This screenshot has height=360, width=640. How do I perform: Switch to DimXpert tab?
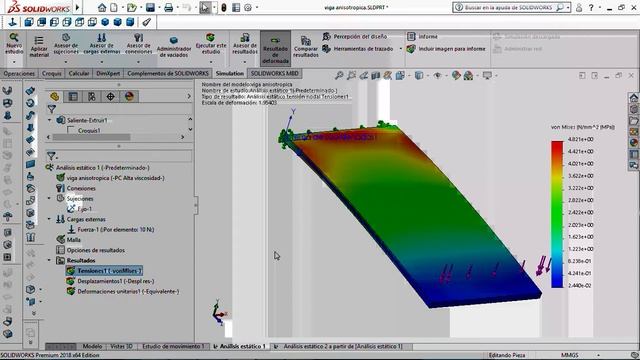108,73
